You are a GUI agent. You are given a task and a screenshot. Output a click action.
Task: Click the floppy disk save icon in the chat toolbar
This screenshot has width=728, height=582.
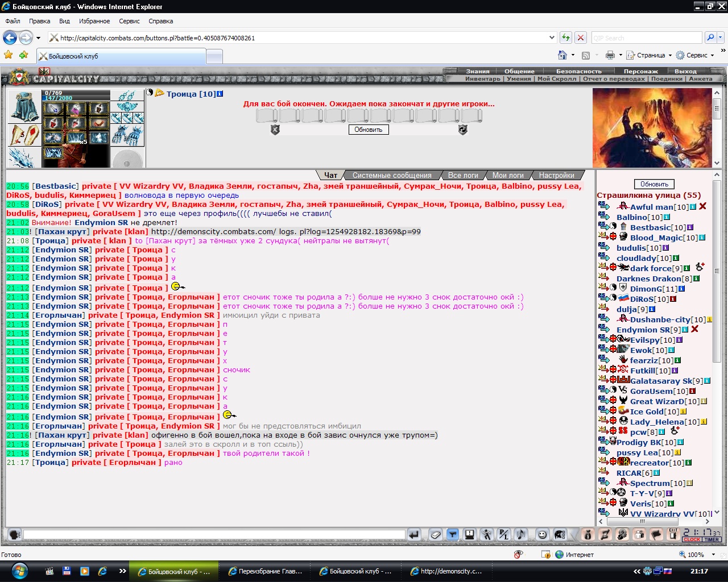click(x=470, y=534)
